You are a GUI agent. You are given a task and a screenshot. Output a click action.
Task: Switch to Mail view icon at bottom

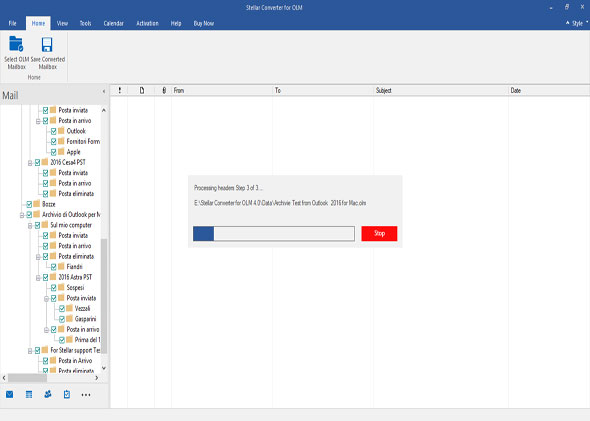pyautogui.click(x=10, y=394)
